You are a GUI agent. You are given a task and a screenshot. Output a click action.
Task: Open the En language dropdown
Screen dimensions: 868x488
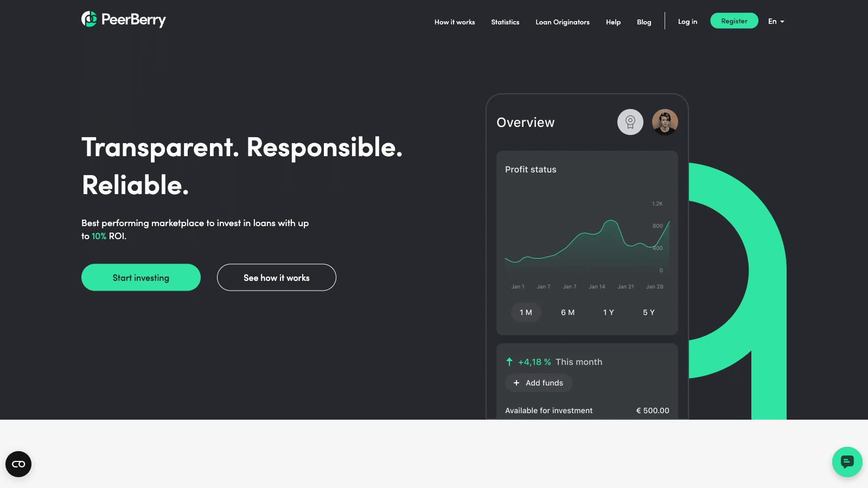773,21
